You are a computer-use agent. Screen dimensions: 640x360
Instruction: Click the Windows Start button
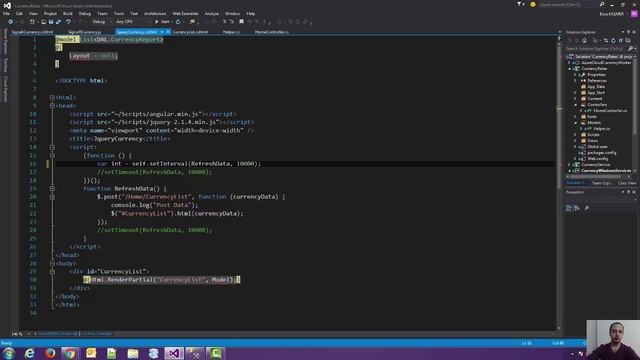pyautogui.click(x=8, y=353)
